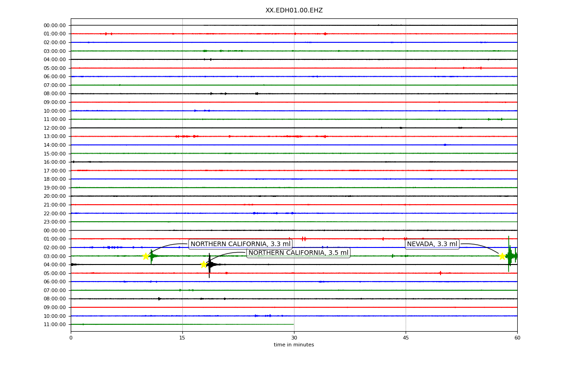Click the 15 tick on the x-axis
The width and height of the screenshot is (588, 368).
(182, 338)
